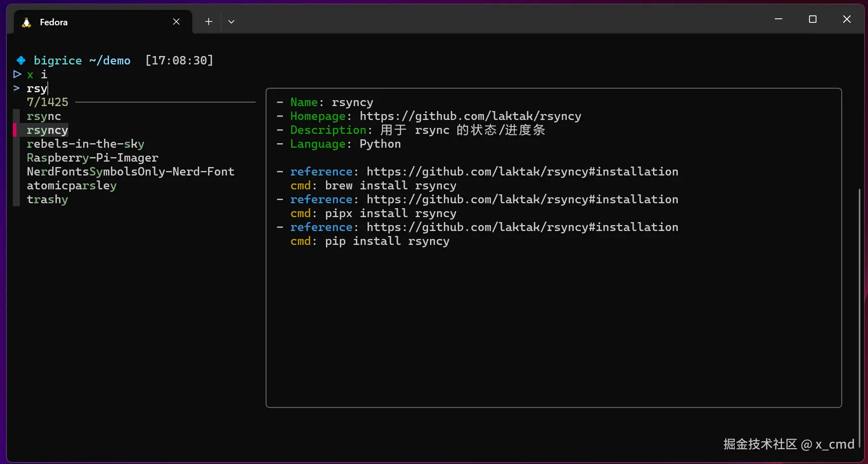This screenshot has height=464, width=868.
Task: Pick Raspberry-Pi-Imager from the results
Action: coord(93,158)
